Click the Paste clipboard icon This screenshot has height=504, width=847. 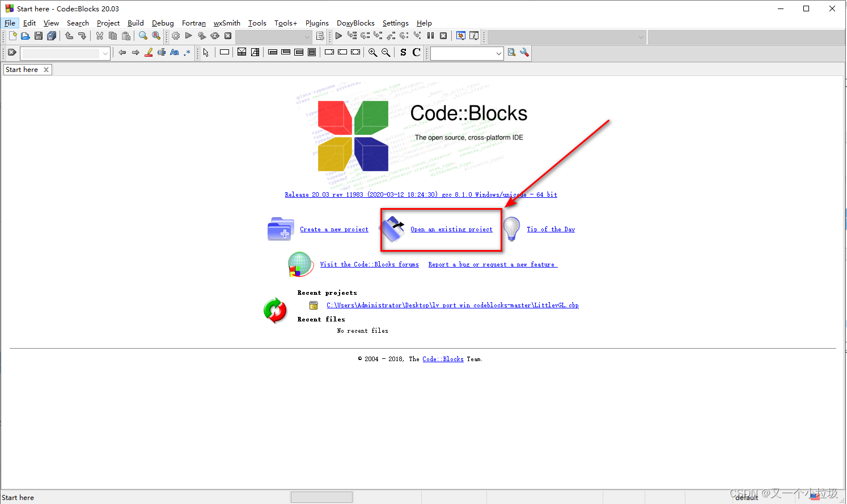(126, 36)
